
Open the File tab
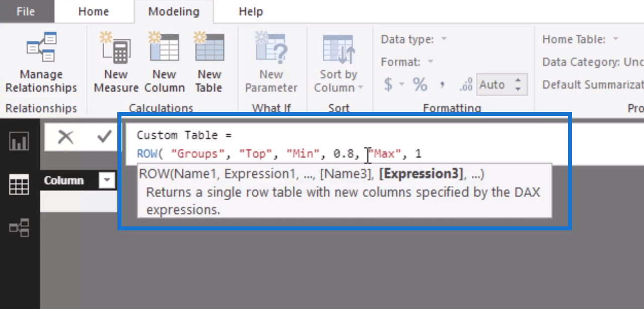pyautogui.click(x=26, y=11)
